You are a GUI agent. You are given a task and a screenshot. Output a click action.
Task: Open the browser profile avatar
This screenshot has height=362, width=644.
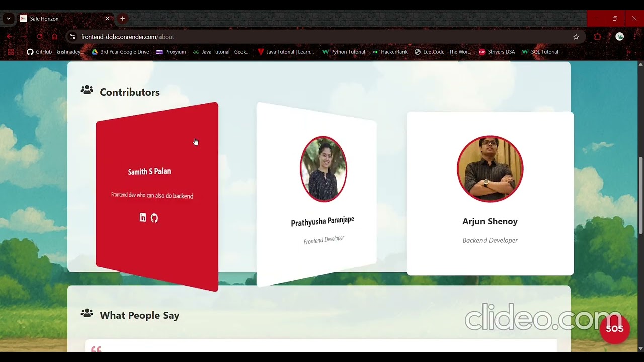[x=620, y=37]
